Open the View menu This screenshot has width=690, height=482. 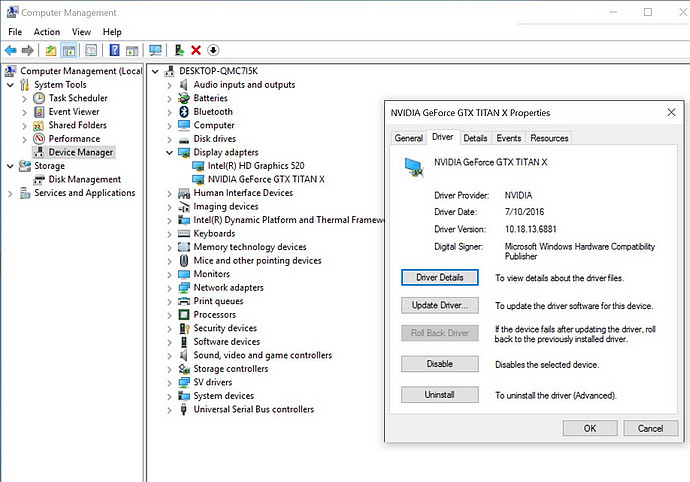[81, 32]
